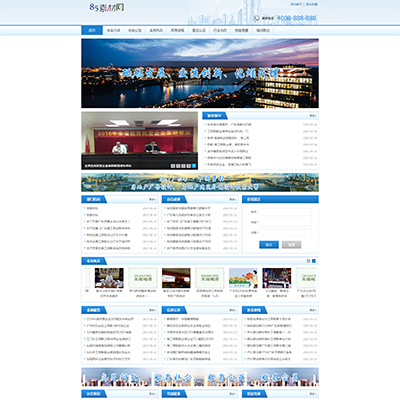400x400 pixels.
Task: Click the first top-right header utility link
Action: [x=296, y=4]
